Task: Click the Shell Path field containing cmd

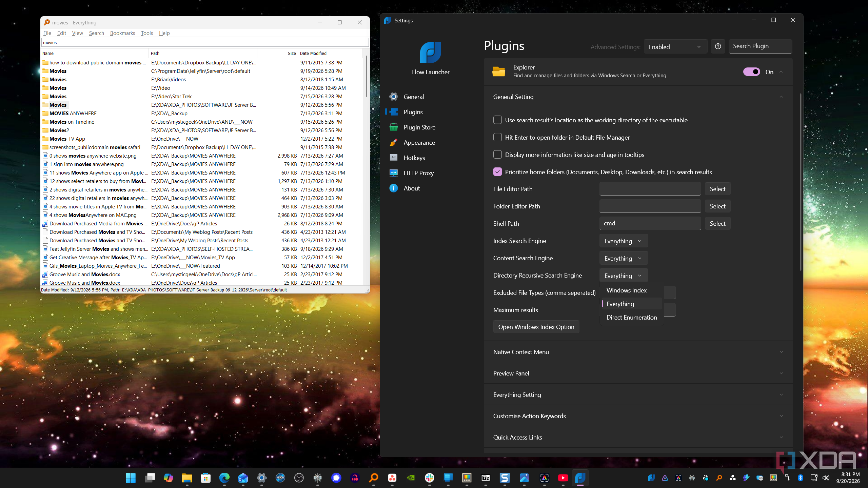Action: [650, 223]
